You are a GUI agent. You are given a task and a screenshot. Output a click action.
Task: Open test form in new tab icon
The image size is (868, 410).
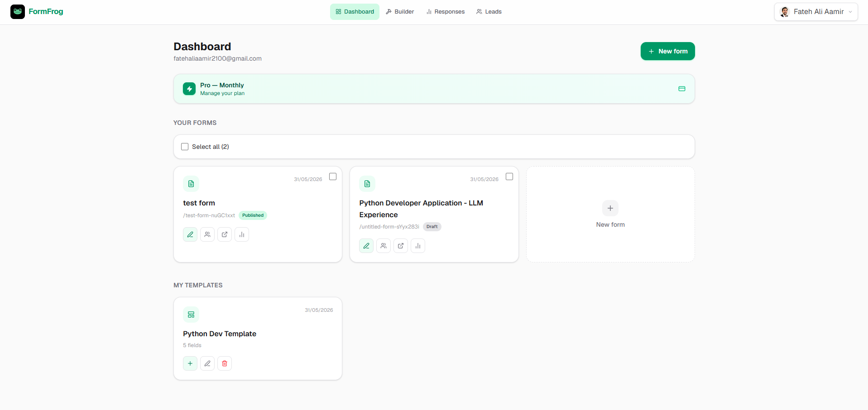point(225,234)
